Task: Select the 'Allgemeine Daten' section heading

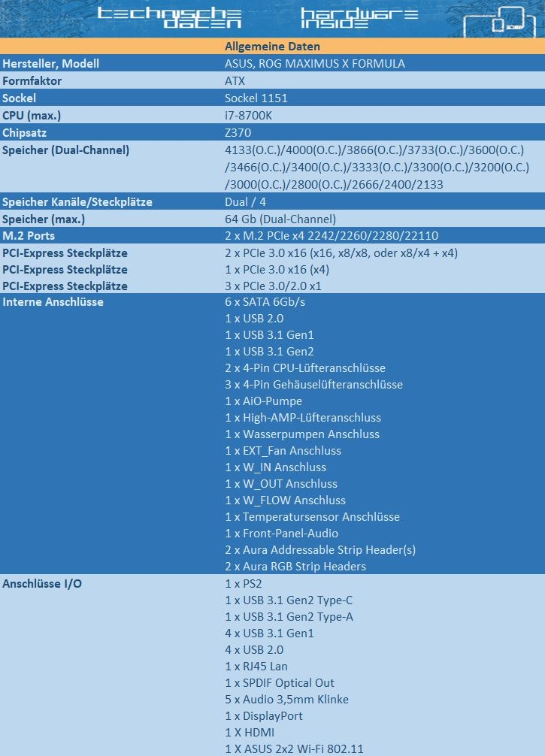Action: coord(272,47)
